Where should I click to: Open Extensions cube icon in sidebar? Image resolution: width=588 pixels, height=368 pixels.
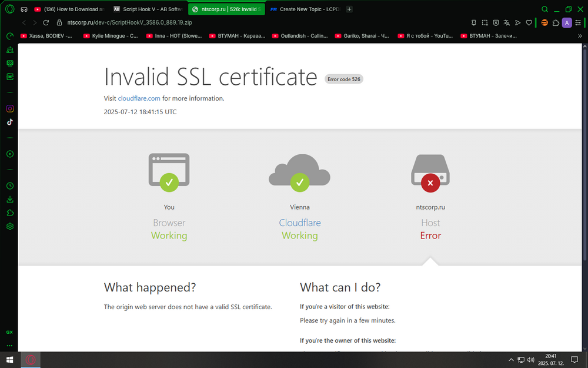(x=10, y=213)
